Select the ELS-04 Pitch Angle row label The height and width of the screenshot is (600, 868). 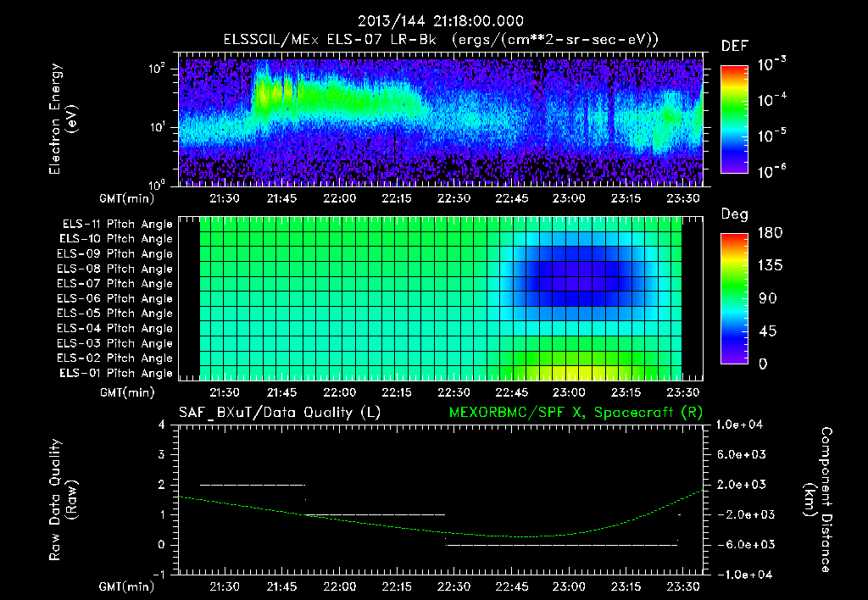point(115,329)
